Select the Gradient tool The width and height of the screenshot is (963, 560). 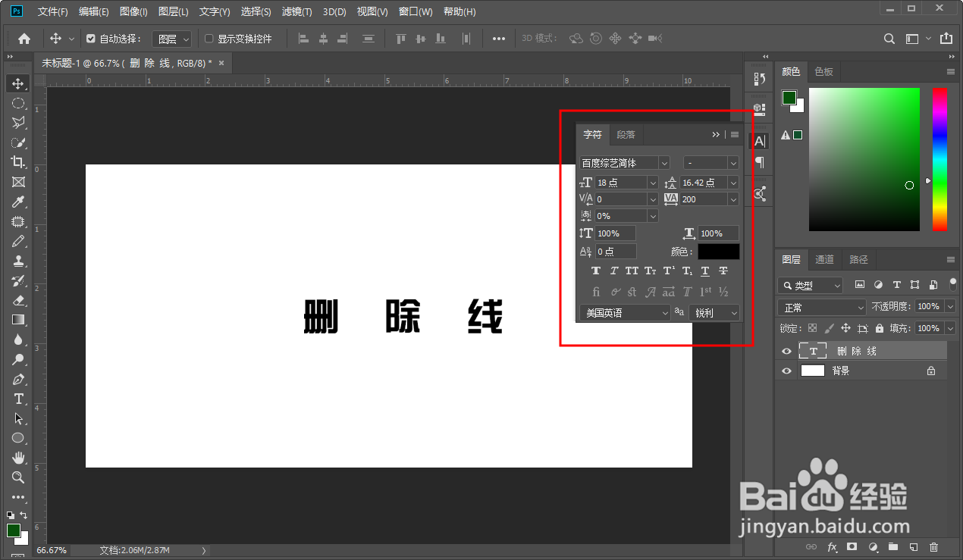coord(18,320)
